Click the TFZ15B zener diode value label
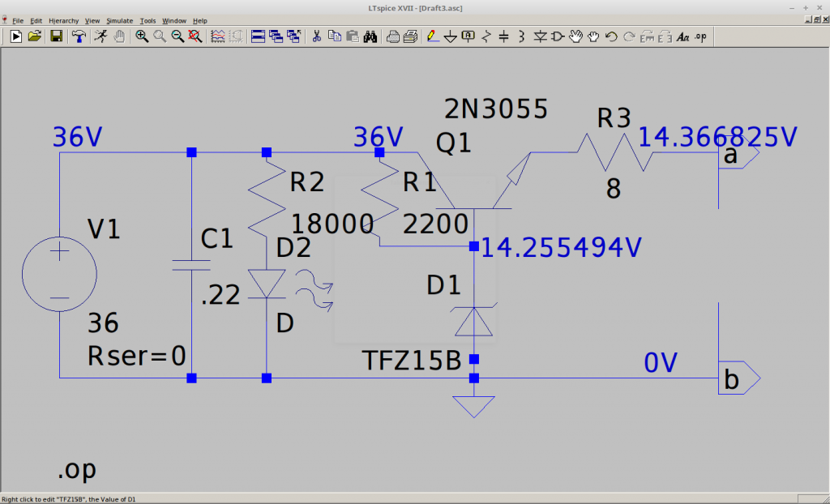This screenshot has width=830, height=504. (x=411, y=360)
